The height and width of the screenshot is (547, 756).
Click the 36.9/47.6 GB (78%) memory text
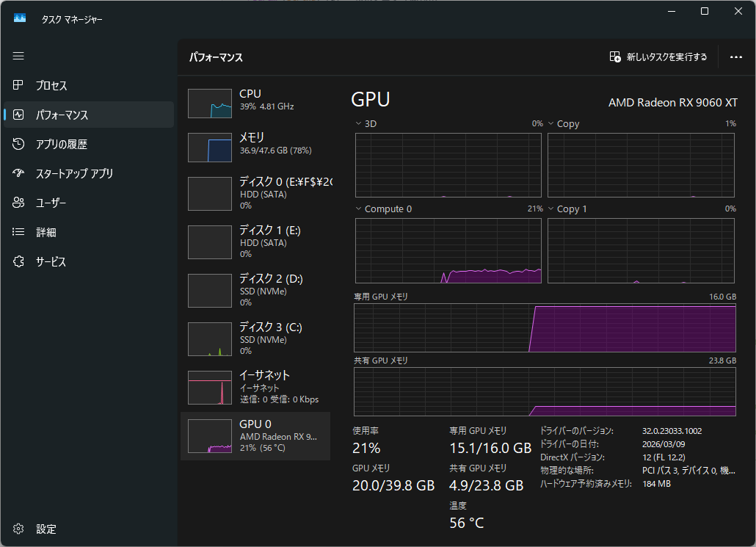pyautogui.click(x=276, y=151)
